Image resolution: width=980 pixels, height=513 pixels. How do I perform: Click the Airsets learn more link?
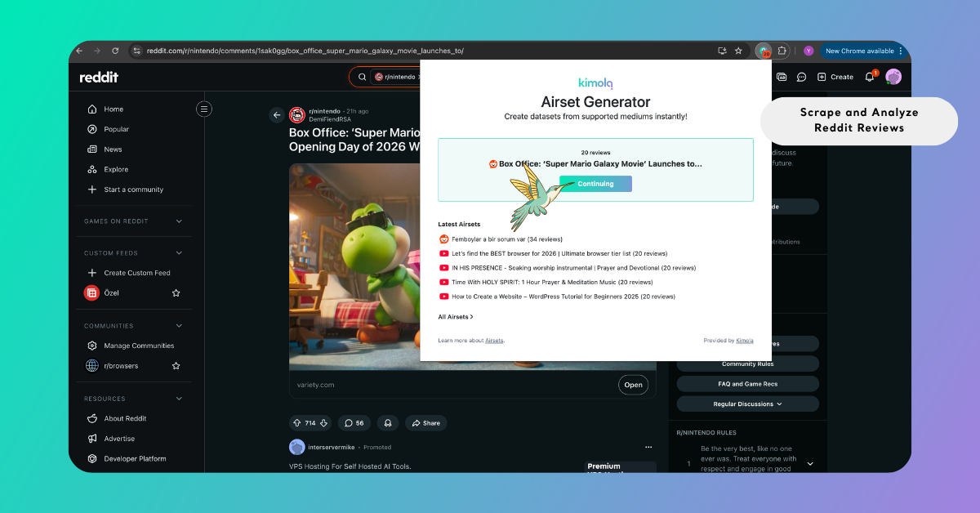pos(494,341)
